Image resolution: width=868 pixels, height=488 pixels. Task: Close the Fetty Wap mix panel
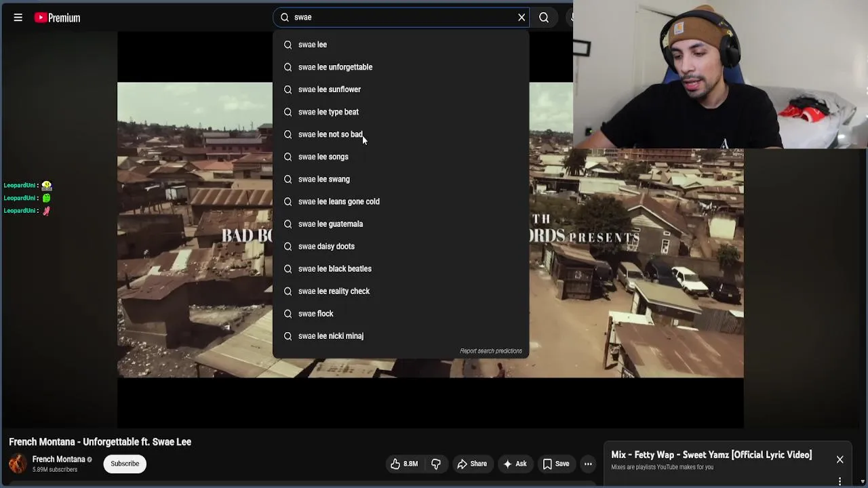pyautogui.click(x=840, y=460)
